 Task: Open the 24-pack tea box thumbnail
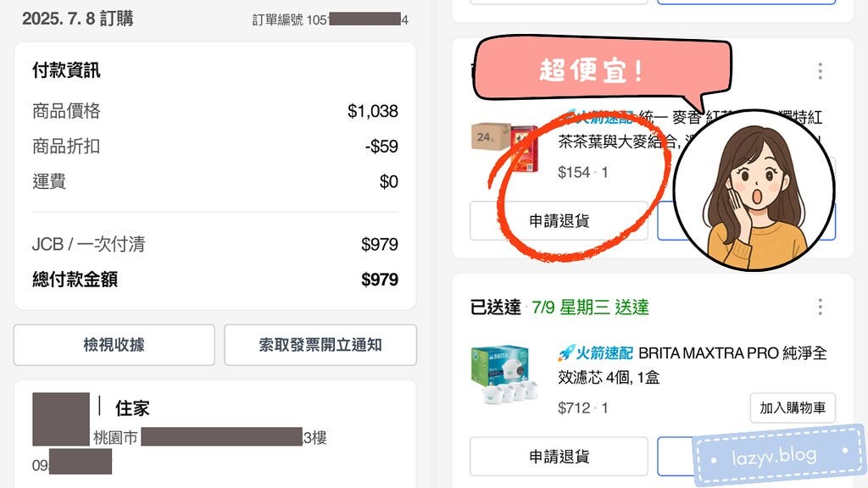click(504, 146)
